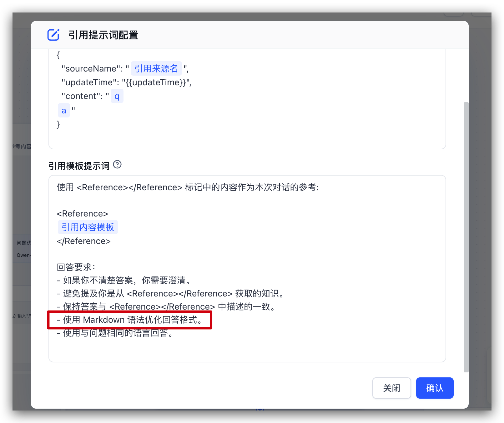Click the edit icon beside the dialog title

click(x=53, y=35)
